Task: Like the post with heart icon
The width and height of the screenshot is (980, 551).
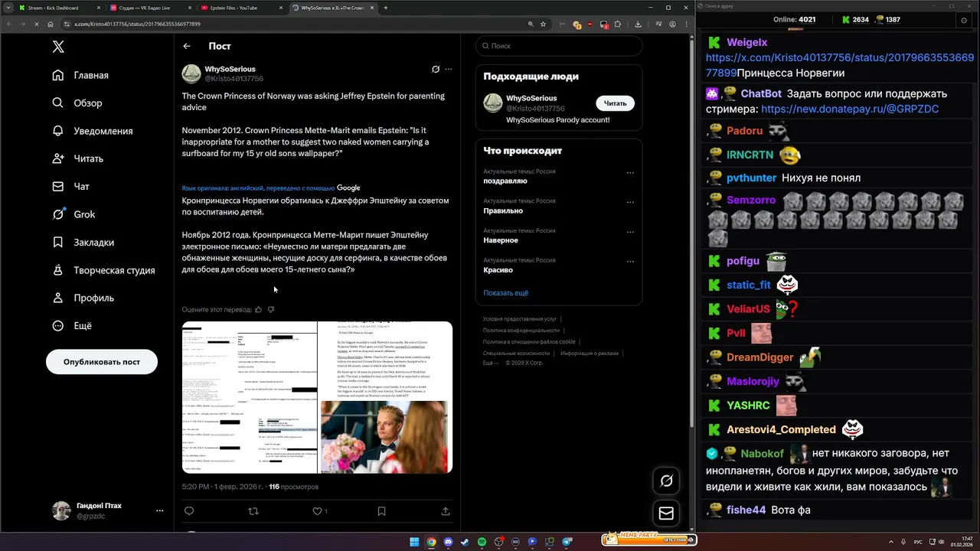Action: [x=317, y=511]
